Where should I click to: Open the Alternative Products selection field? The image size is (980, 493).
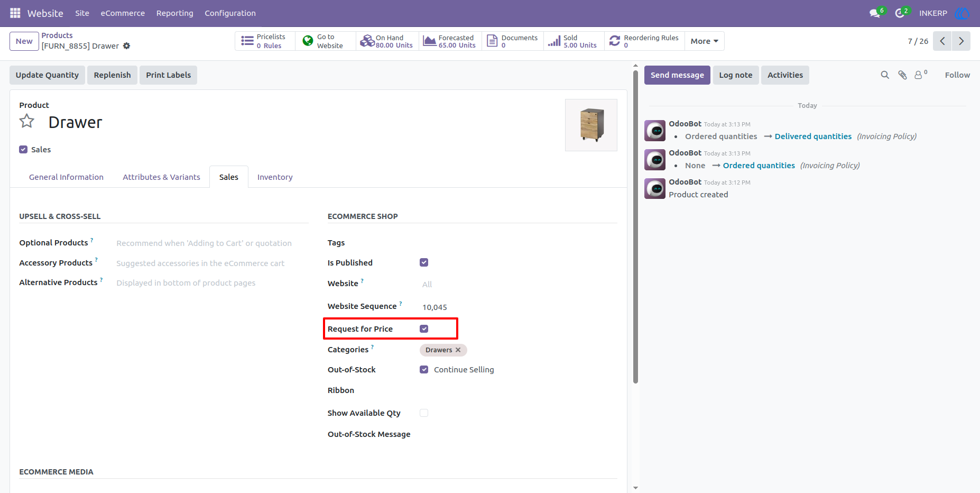[x=211, y=283]
